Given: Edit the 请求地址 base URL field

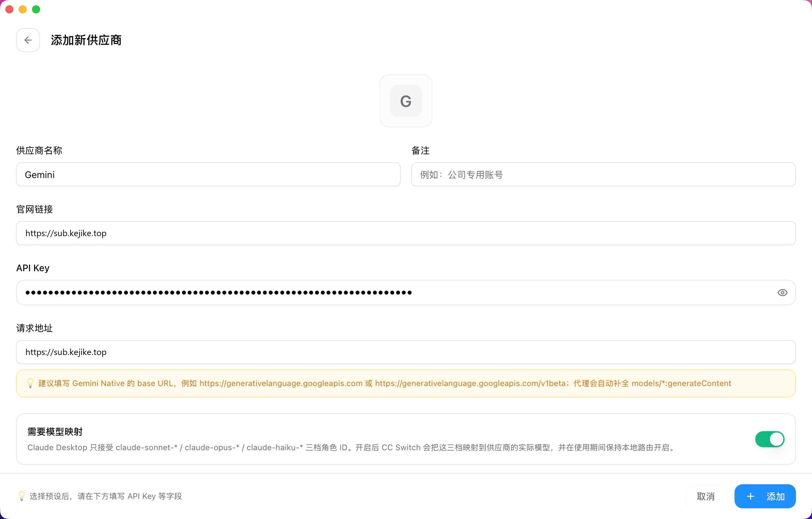Looking at the screenshot, I should 406,352.
